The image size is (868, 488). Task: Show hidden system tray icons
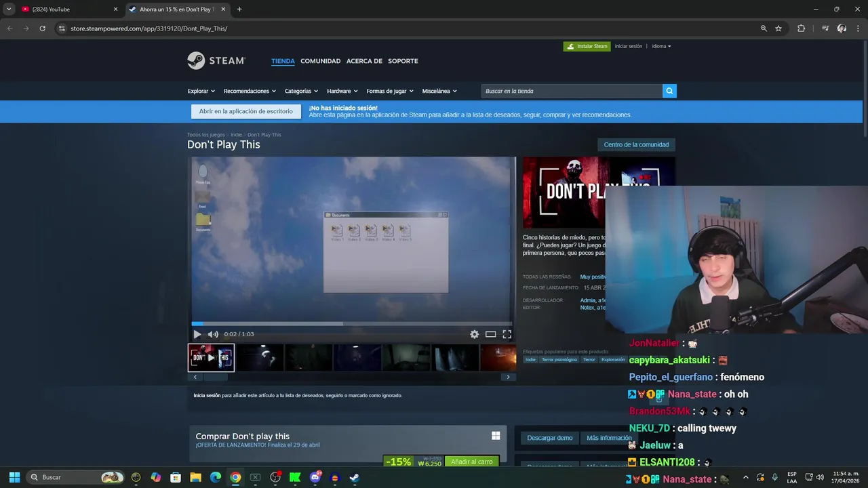click(745, 477)
